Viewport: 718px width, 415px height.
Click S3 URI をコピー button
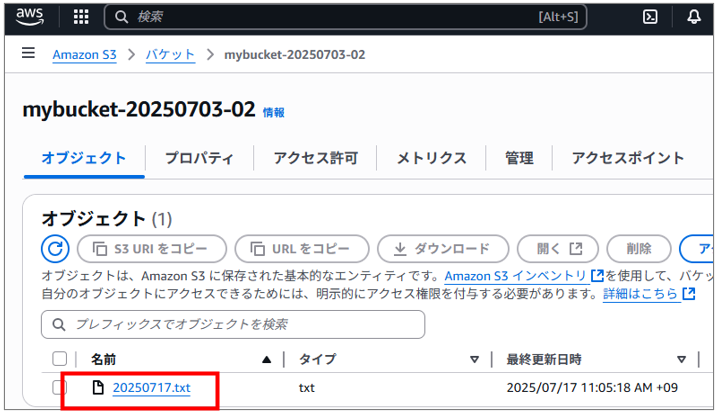point(152,249)
